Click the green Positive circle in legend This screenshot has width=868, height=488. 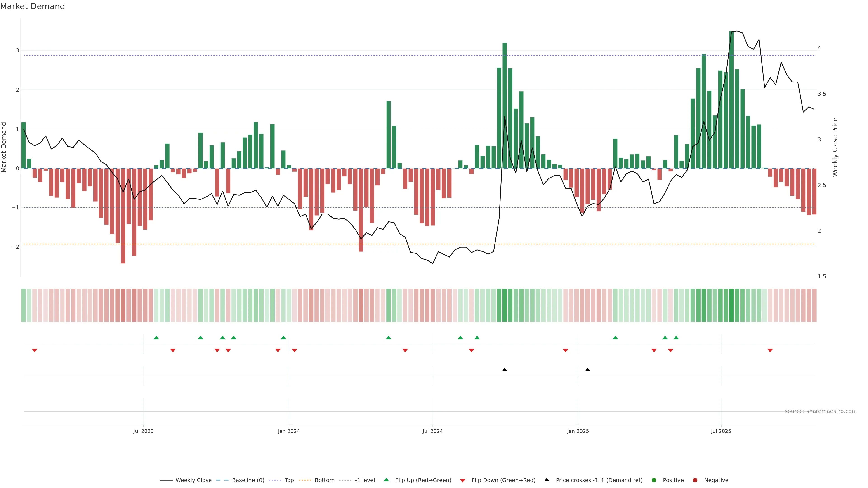[x=654, y=480]
